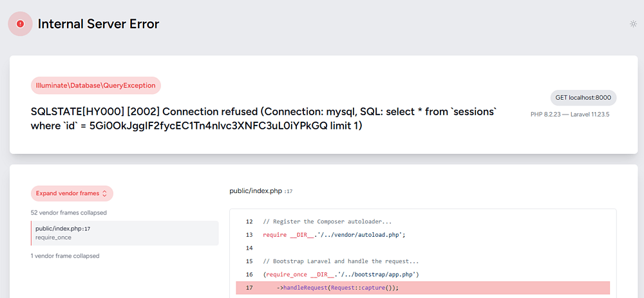Select the public/index.php:17 stack frame
644x298 pixels.
(125, 233)
